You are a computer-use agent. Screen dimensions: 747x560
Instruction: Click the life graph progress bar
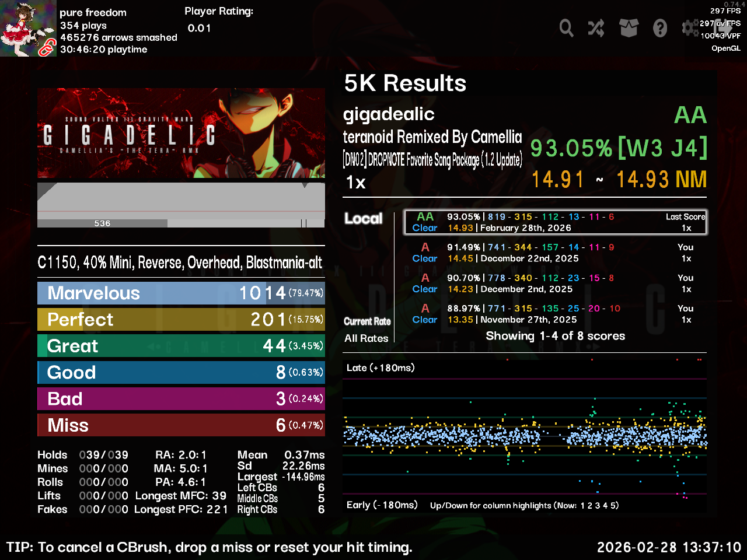pos(181,204)
